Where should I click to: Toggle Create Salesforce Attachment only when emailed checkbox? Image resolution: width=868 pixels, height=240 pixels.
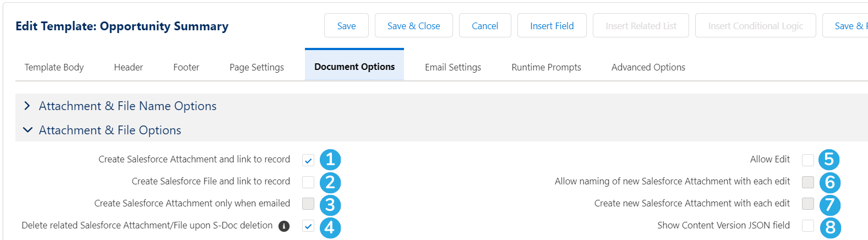point(308,204)
